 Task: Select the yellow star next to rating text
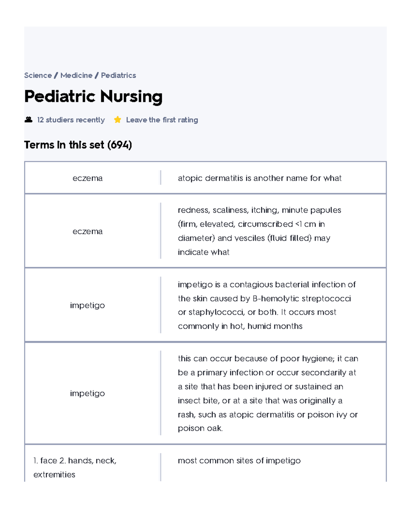click(117, 120)
